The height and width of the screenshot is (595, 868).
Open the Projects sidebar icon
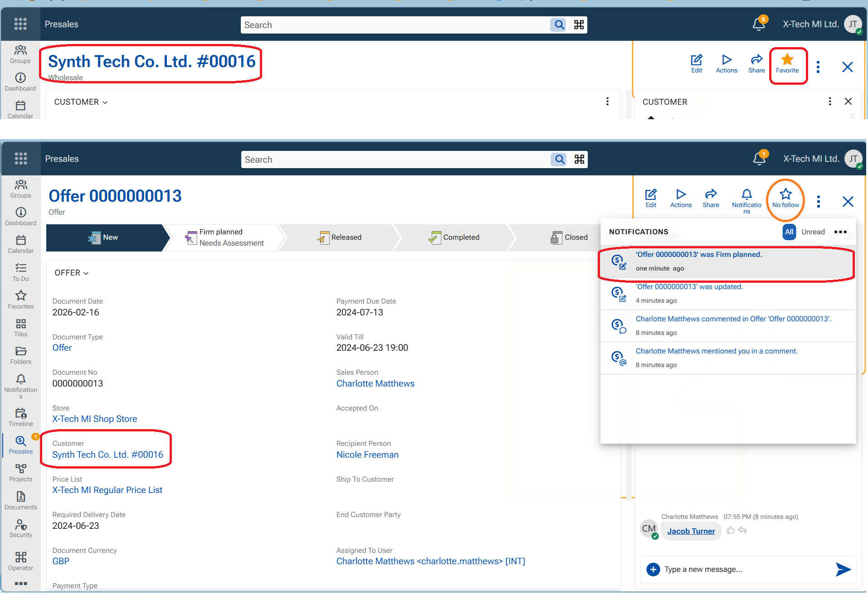(21, 472)
